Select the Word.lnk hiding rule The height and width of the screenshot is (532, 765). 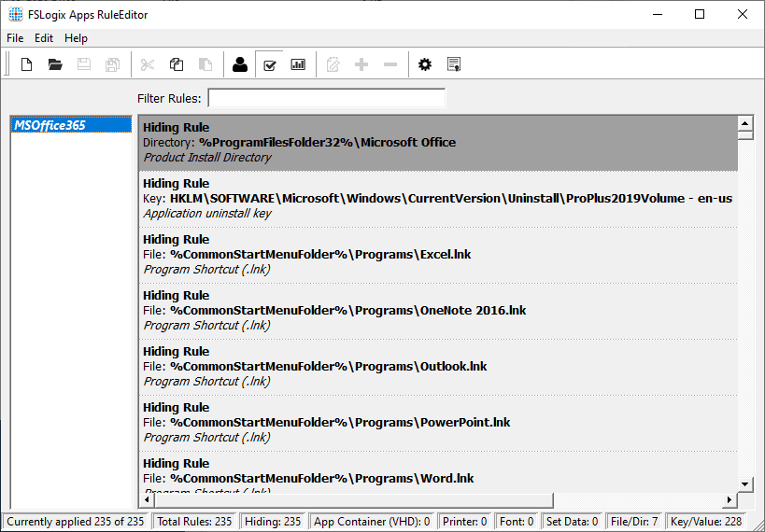[438, 472]
